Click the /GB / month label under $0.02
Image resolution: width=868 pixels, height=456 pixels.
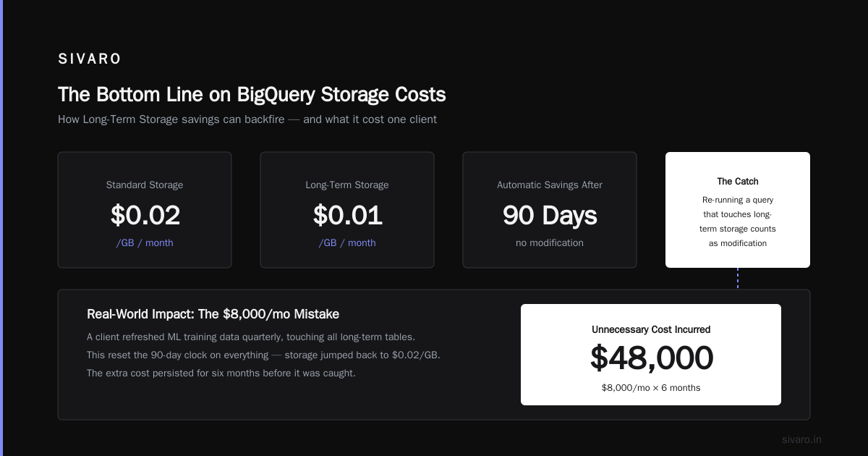pos(145,243)
